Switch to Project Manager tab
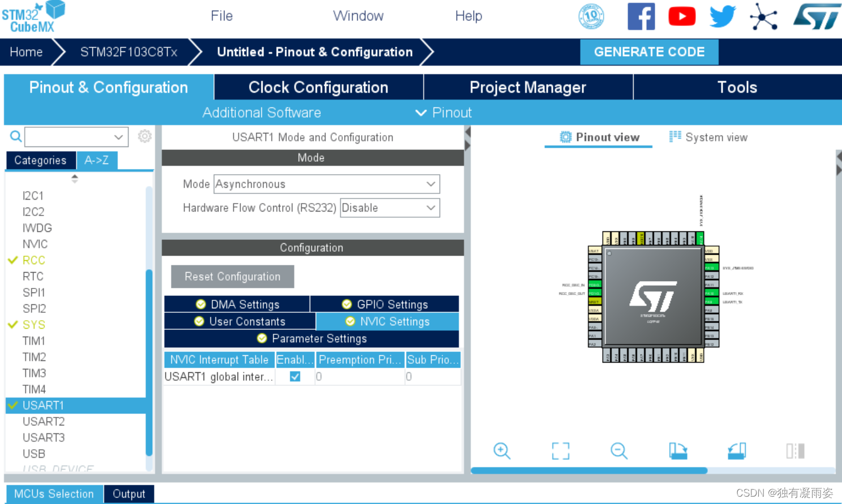 pos(528,87)
